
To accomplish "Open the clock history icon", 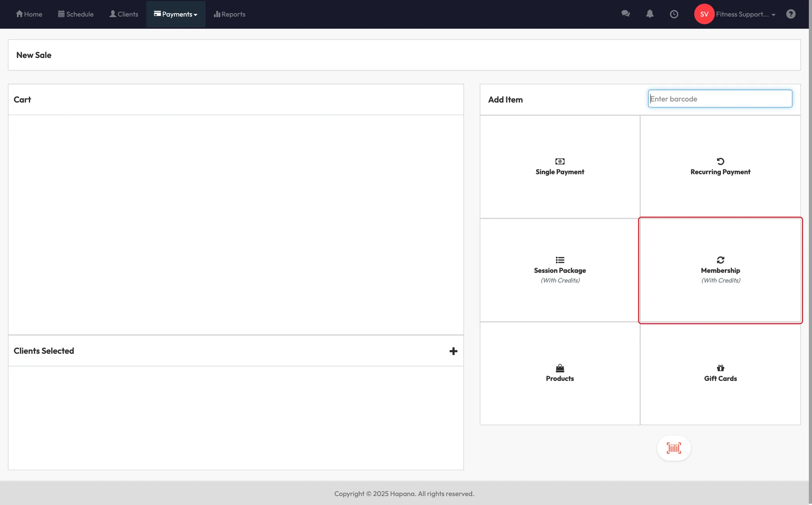I will point(674,14).
